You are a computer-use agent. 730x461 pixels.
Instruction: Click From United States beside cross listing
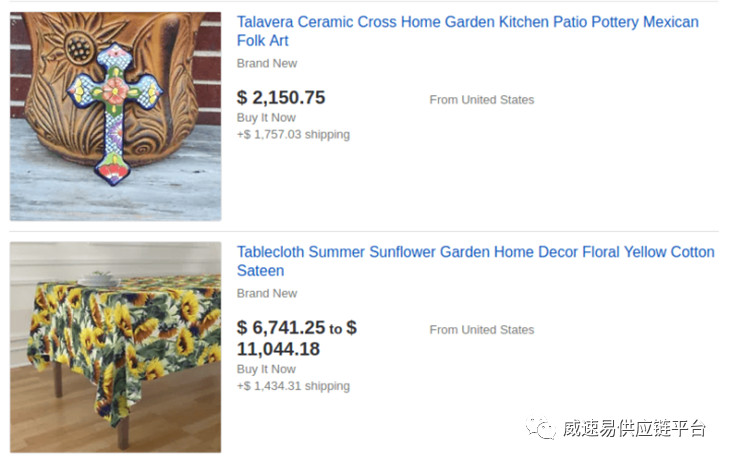coord(482,100)
